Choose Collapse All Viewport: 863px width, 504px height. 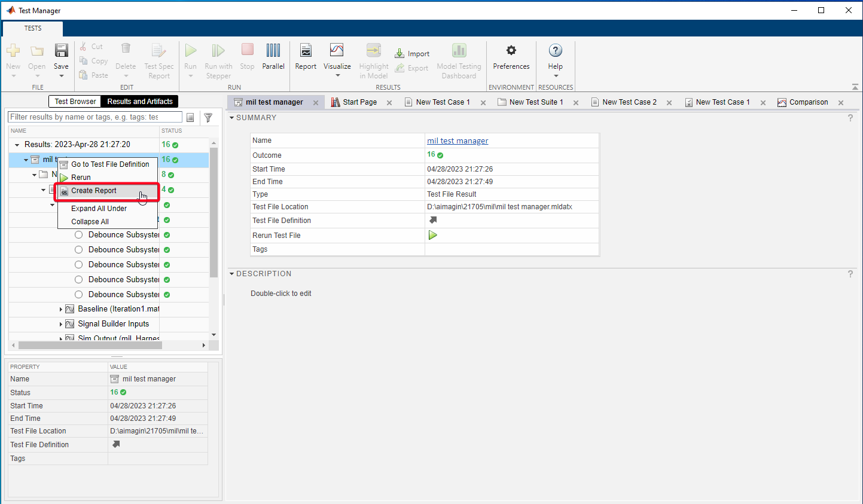click(108, 222)
